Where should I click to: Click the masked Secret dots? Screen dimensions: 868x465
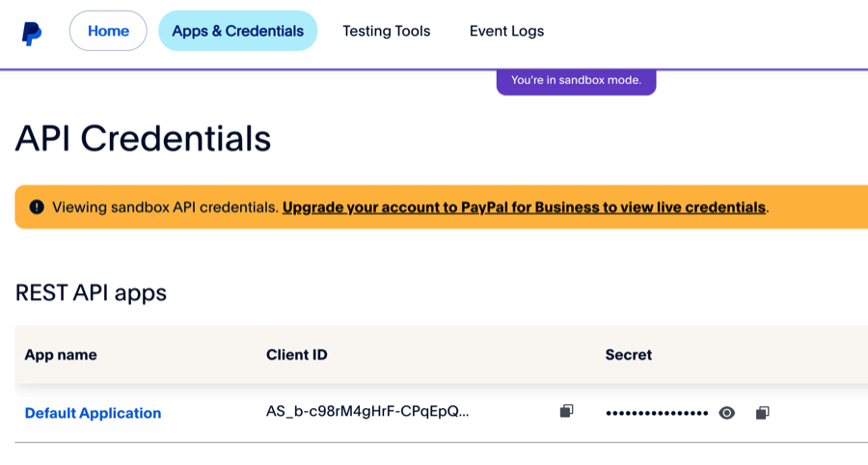click(x=657, y=413)
